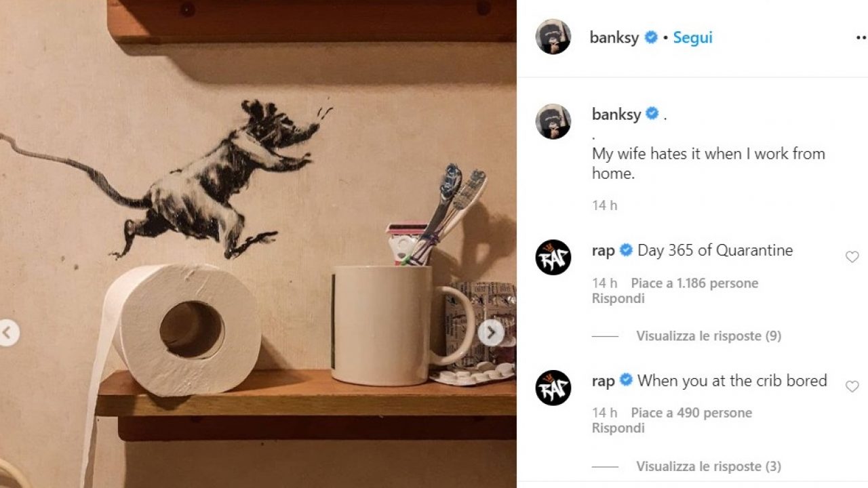868x488 pixels.
Task: Open rap avatar on first comment
Action: coord(553,257)
